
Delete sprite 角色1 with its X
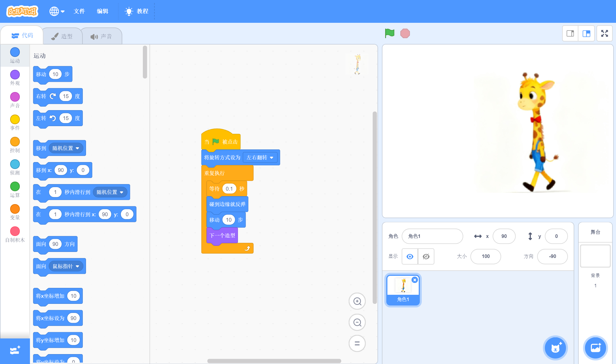click(415, 280)
